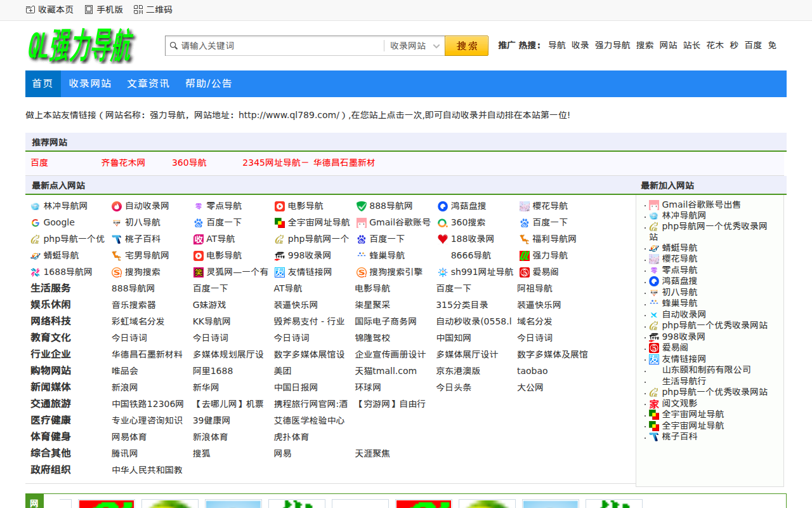
Task: Click the keyword search input field
Action: [x=279, y=46]
